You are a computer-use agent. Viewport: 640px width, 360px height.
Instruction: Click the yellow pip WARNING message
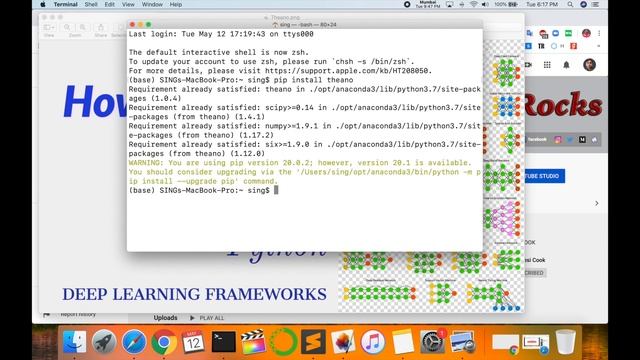pyautogui.click(x=305, y=172)
